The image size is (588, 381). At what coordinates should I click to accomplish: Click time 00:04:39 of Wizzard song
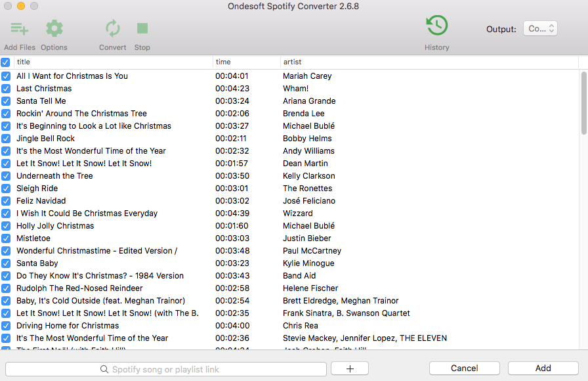[232, 213]
